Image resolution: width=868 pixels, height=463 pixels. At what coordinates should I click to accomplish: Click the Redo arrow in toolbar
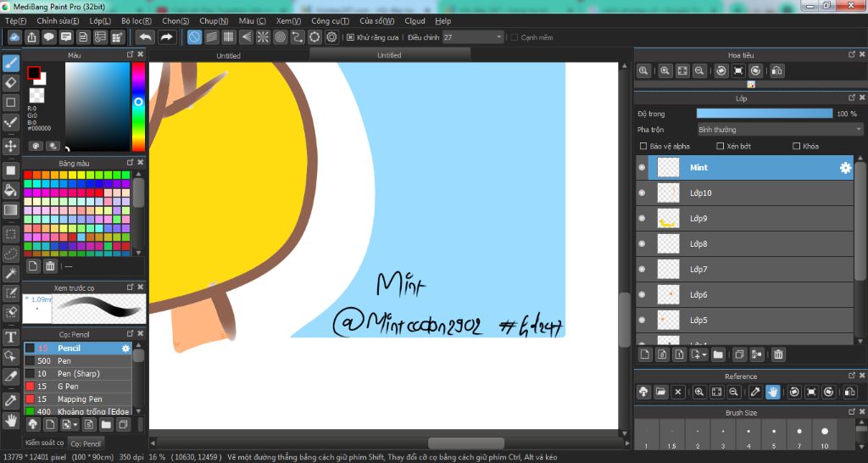[x=166, y=37]
